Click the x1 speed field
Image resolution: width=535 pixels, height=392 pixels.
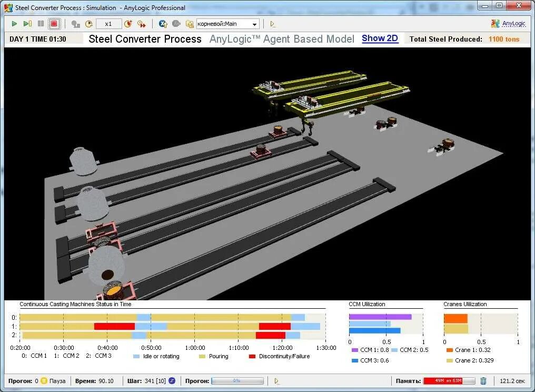click(108, 24)
